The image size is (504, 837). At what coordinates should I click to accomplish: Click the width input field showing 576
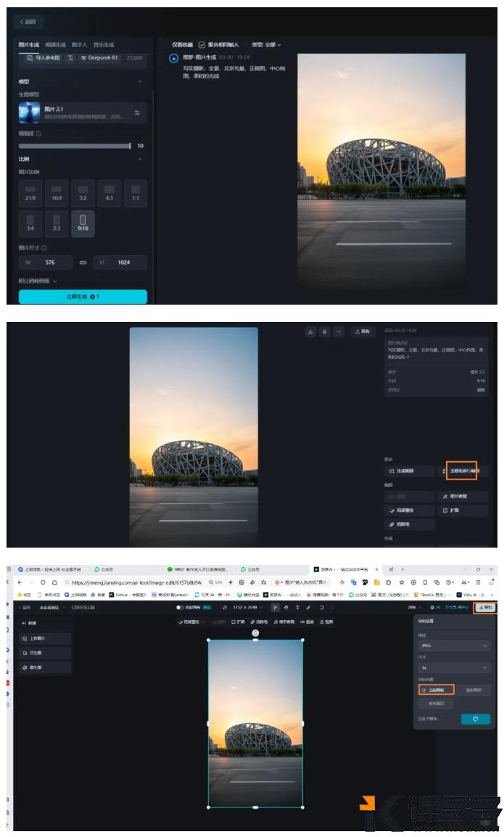[46, 263]
